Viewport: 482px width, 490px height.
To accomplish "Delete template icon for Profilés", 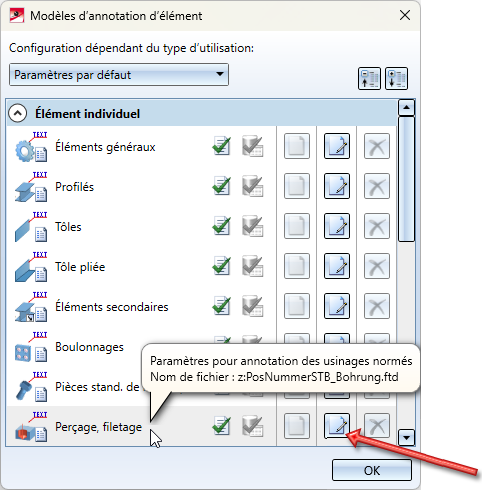I will tap(377, 186).
